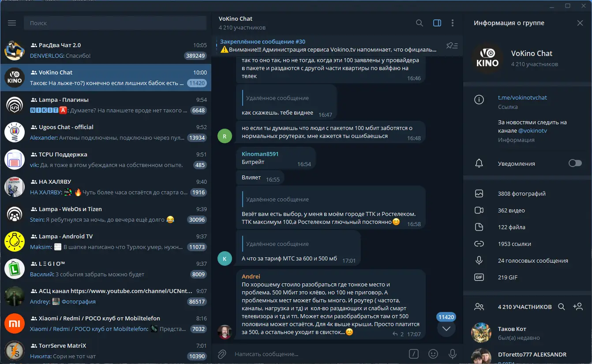Jump to latest messages via down arrow
592x364 pixels.
pyautogui.click(x=446, y=328)
